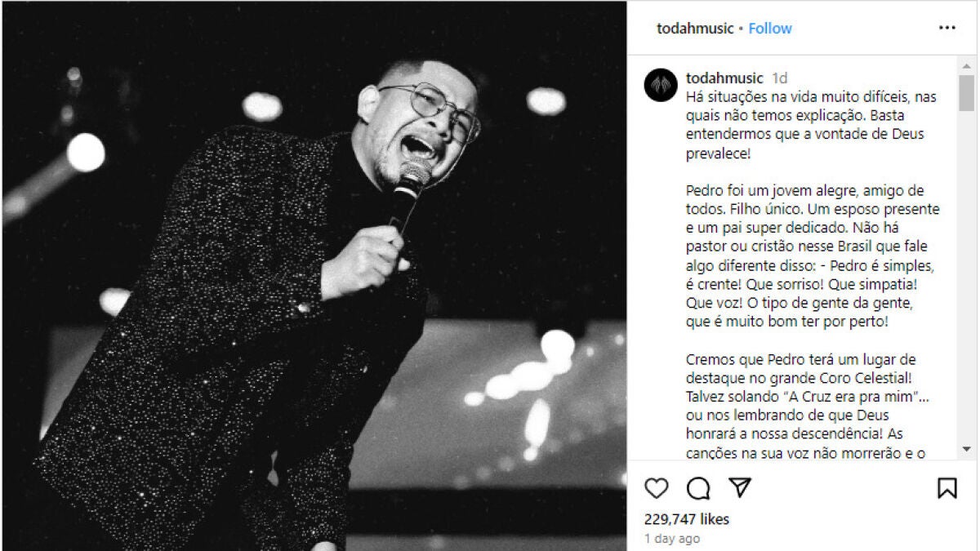Save the post with the bookmark icon

(x=947, y=488)
